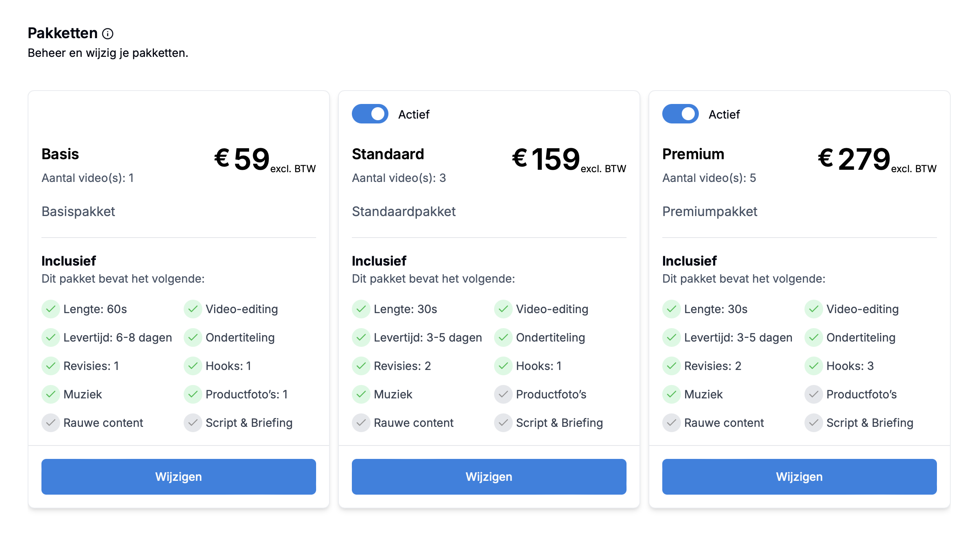
Task: Click the Standaardpakket description text
Action: [x=404, y=212]
